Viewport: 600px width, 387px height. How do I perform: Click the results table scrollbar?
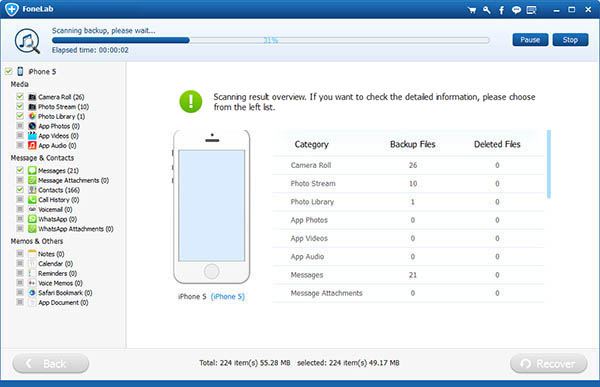click(x=548, y=164)
